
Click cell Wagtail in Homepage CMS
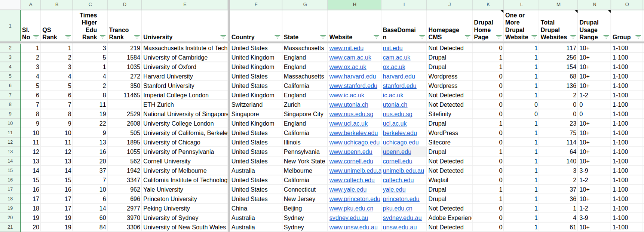point(449,180)
